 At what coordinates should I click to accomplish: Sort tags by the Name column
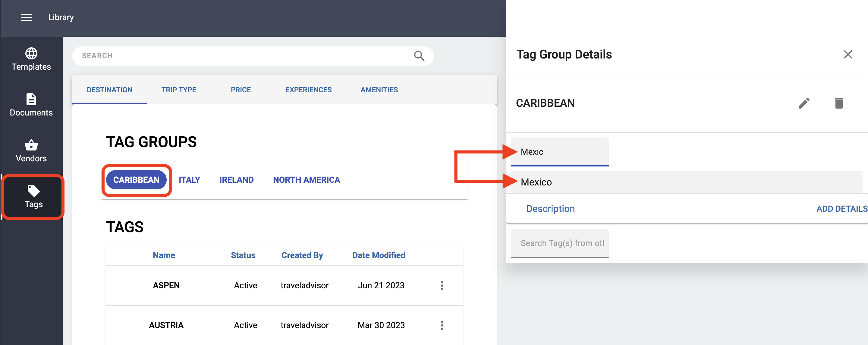164,255
